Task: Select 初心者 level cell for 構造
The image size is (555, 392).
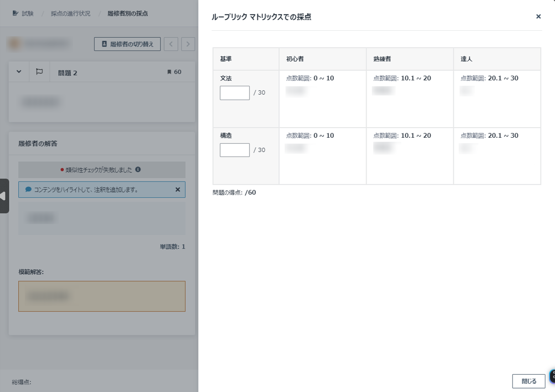Action: pos(322,156)
